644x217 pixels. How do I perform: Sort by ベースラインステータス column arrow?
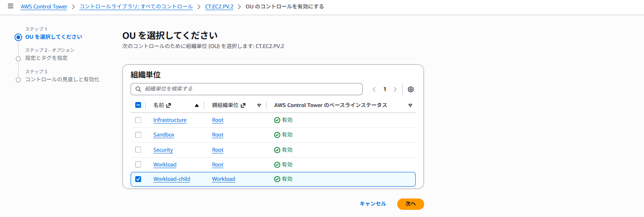click(410, 105)
